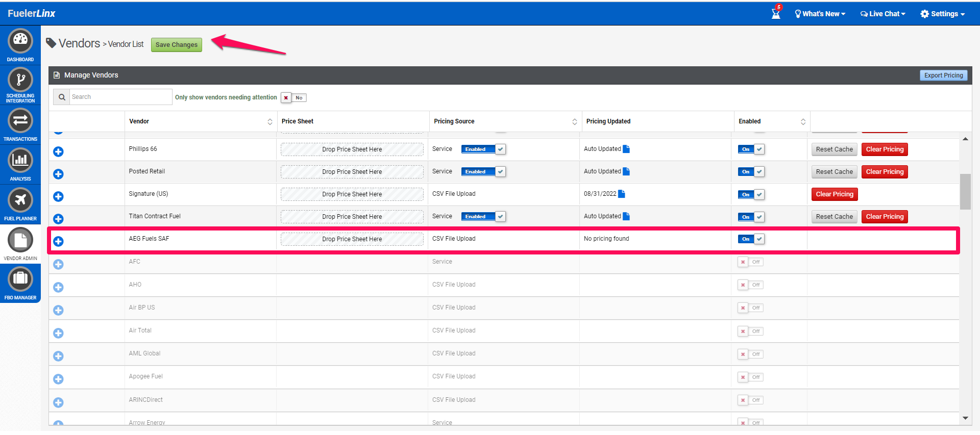Disable the Posted Retail vendor switch

(x=751, y=172)
